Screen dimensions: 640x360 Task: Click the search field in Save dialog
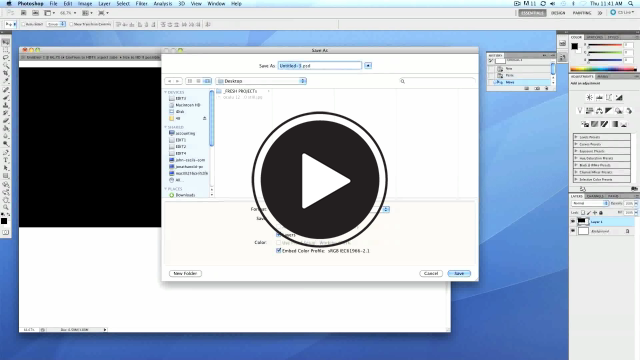pos(437,81)
